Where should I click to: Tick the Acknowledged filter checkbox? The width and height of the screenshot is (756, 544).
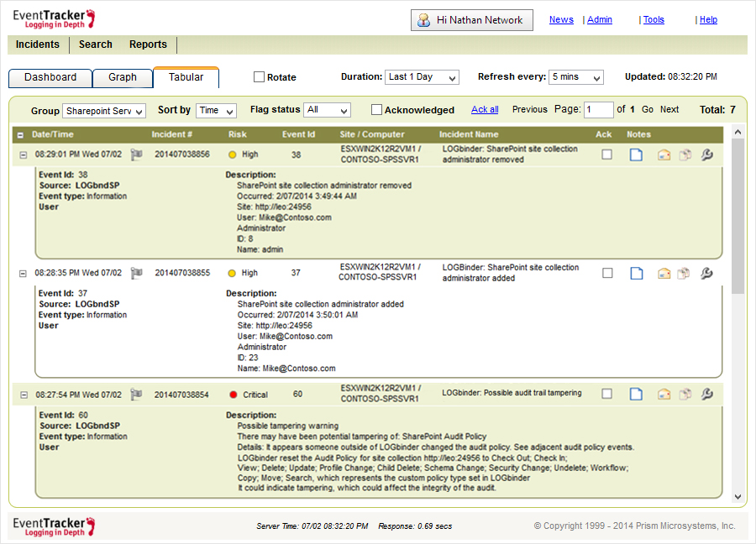(376, 110)
